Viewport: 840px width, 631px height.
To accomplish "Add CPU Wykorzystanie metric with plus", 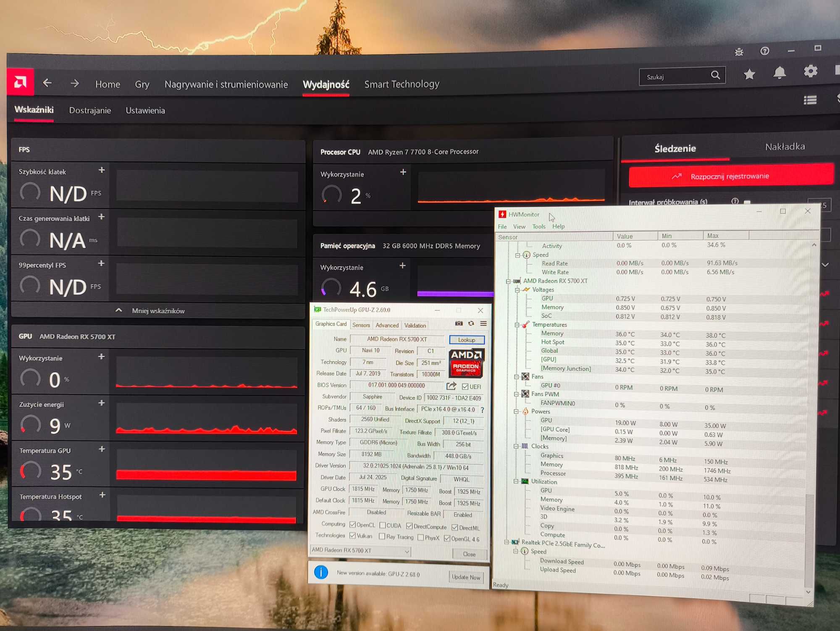I will tap(403, 172).
